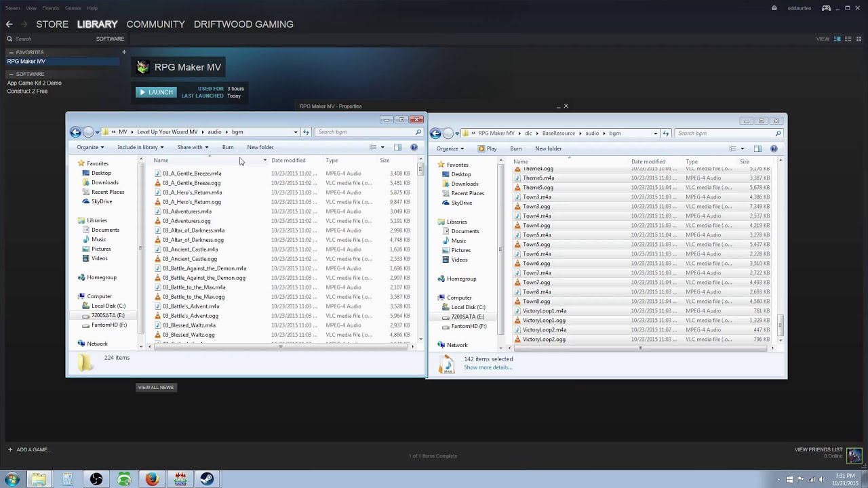Open the Games menu in Steam
Screen dimensions: 868x488
click(x=73, y=8)
